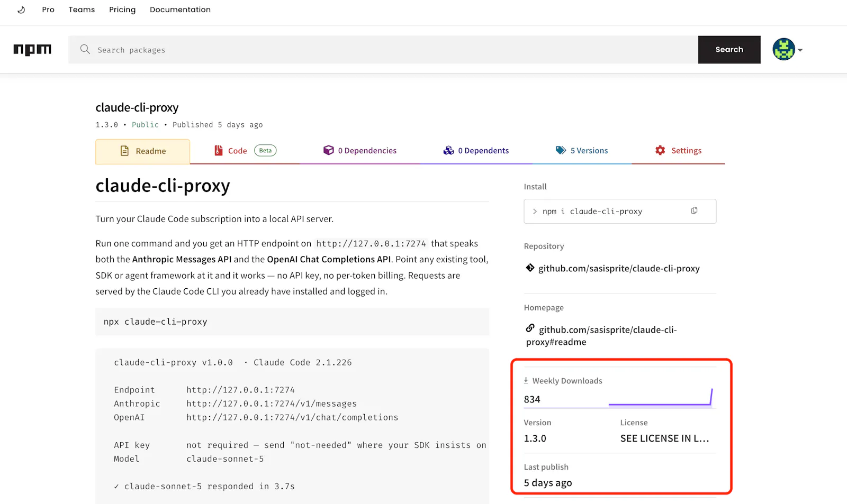Go to the Settings tab
This screenshot has height=504, width=847.
pos(678,151)
